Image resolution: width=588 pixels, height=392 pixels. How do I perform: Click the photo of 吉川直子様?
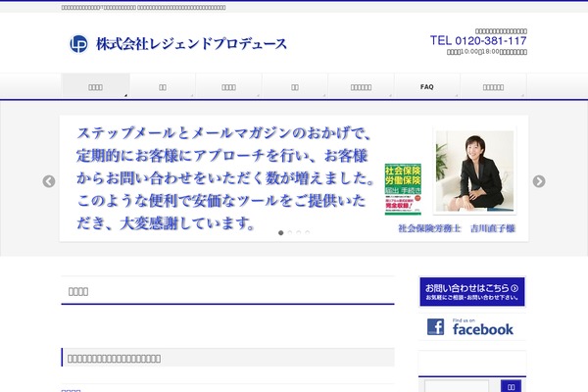[474, 171]
